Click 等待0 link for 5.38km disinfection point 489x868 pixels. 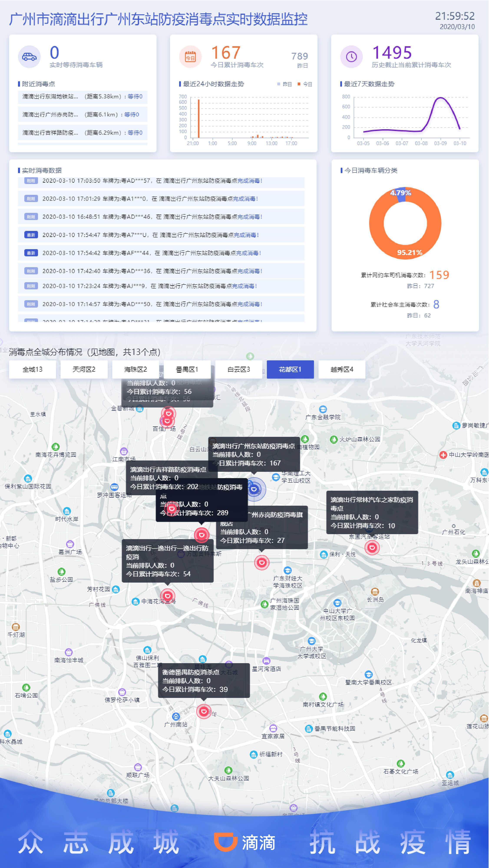click(x=135, y=96)
